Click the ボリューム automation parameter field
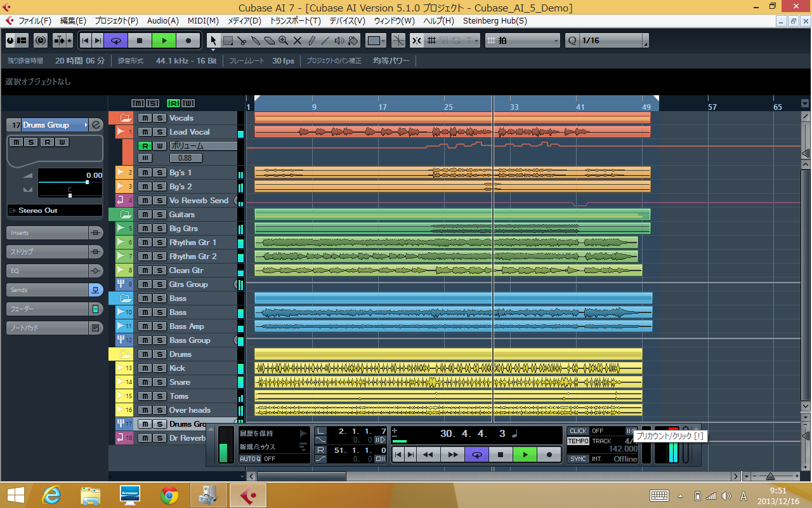Image resolution: width=812 pixels, height=508 pixels. click(x=203, y=146)
